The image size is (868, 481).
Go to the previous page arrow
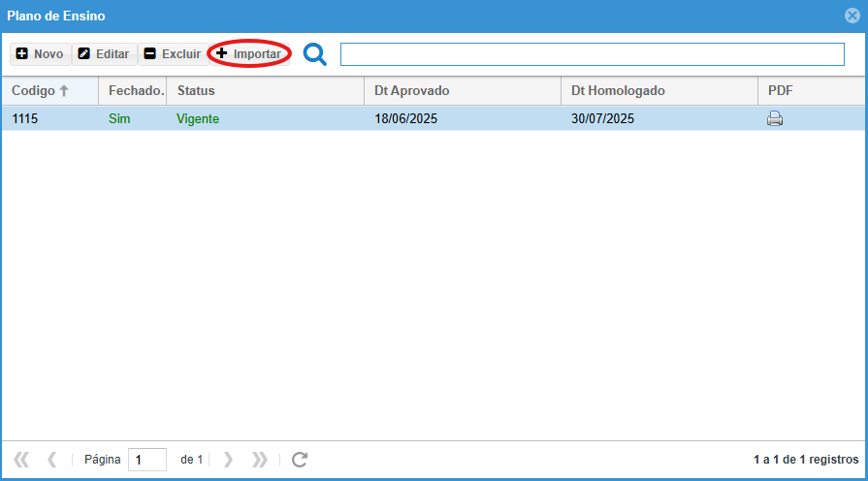click(x=52, y=460)
